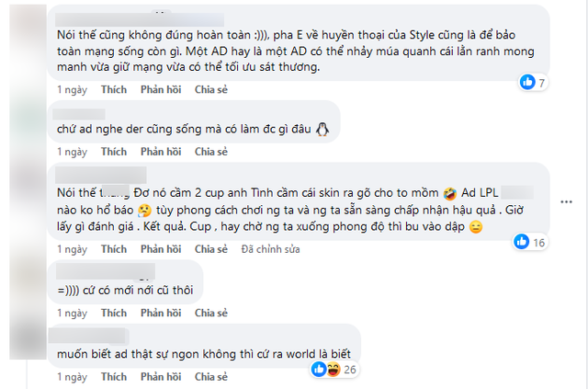The width and height of the screenshot is (588, 389).
Task: Click the blue like icon on the last comment
Action: (319, 370)
